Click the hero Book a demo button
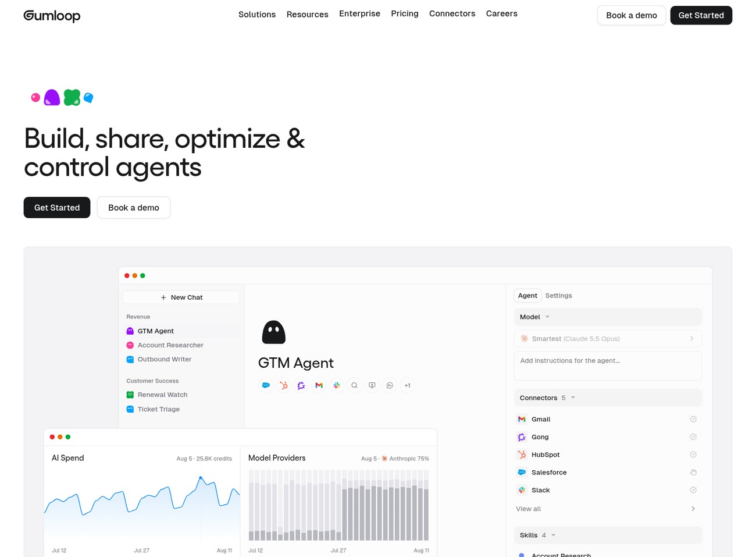The width and height of the screenshot is (756, 557). coord(134,208)
